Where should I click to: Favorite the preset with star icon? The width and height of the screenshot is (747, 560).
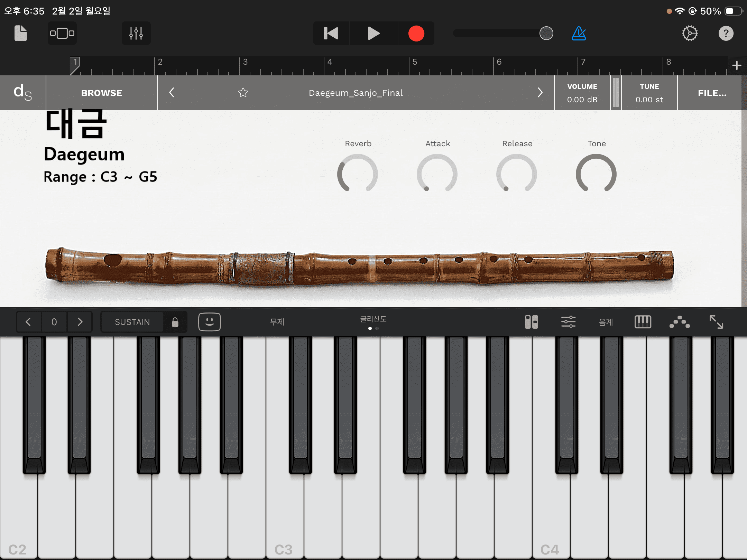point(243,93)
